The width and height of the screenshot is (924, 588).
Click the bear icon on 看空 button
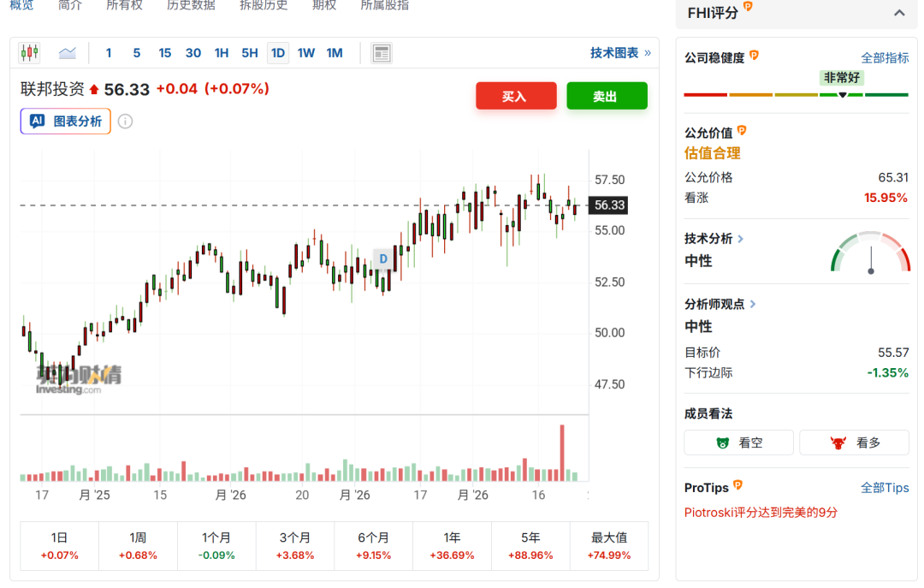coord(723,442)
